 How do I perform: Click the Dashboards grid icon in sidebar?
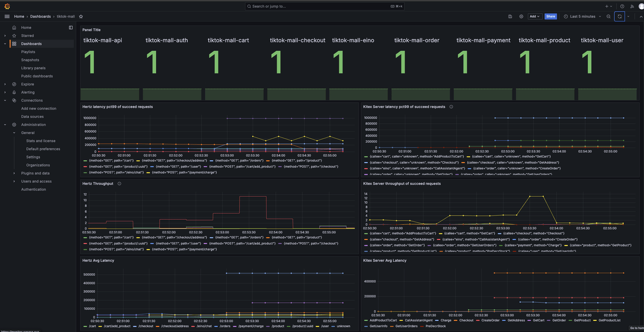click(14, 44)
